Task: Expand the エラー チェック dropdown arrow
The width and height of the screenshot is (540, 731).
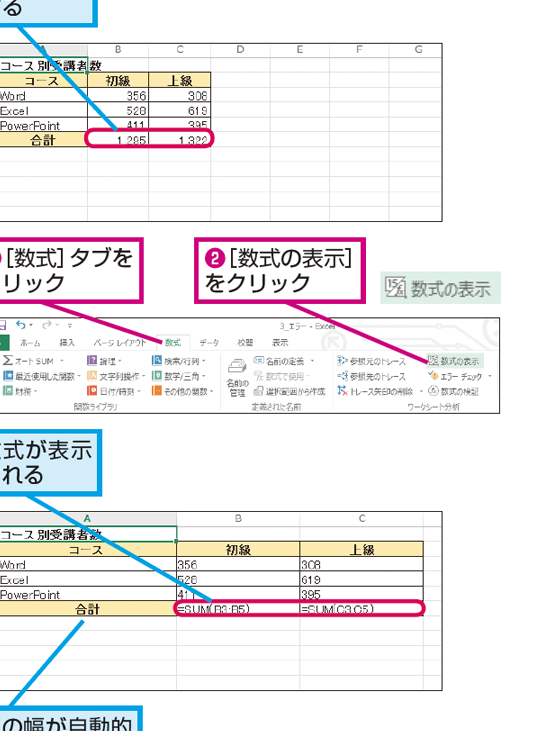Action: [x=490, y=376]
